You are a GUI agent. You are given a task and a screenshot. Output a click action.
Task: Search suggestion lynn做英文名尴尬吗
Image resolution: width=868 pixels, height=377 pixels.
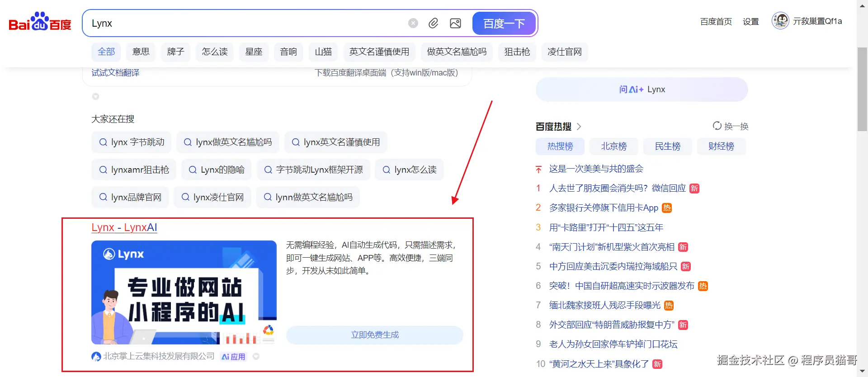point(308,198)
